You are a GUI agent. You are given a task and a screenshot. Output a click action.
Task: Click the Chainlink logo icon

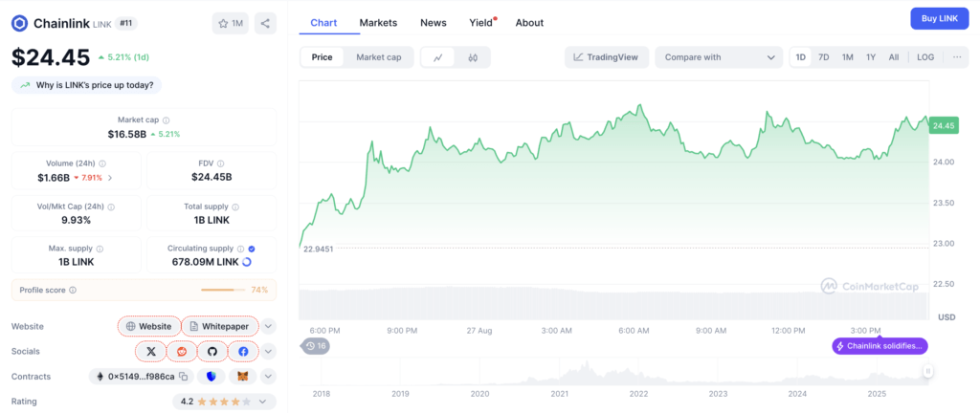20,24
